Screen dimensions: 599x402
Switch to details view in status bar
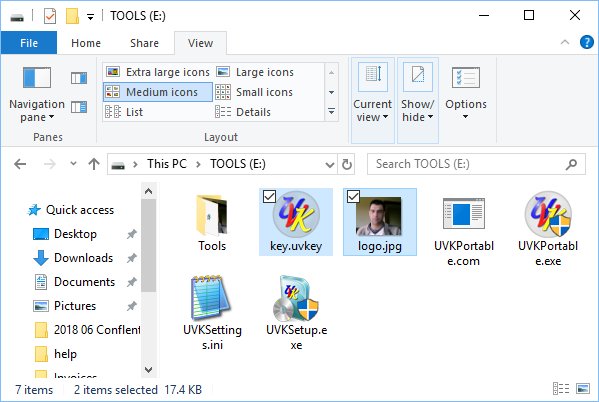coord(561,389)
